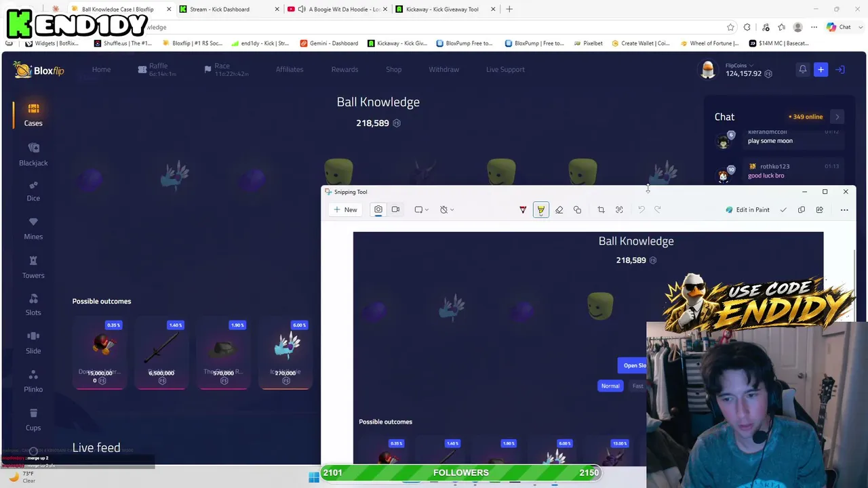Screen dimensions: 868x488
Task: Open the Blackjack game in the sidebar
Action: [x=33, y=155]
